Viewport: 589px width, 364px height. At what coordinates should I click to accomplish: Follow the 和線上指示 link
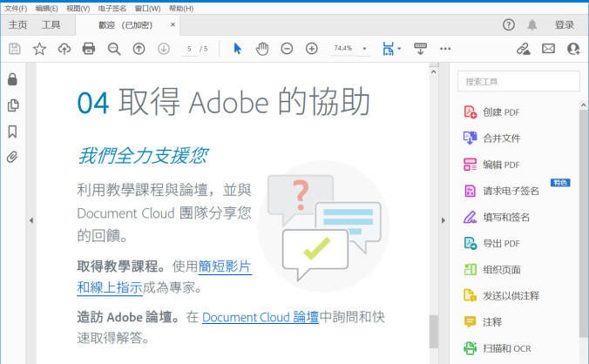coord(110,288)
